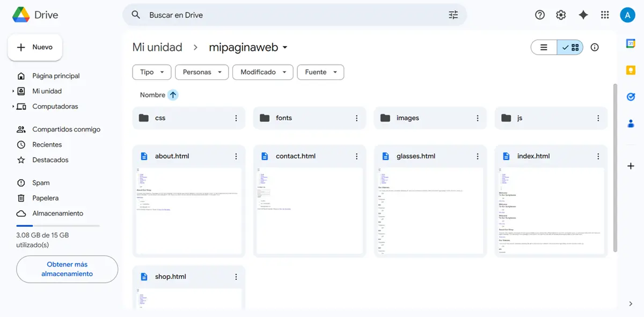Open search filter options icon
This screenshot has width=644, height=317.
click(453, 15)
